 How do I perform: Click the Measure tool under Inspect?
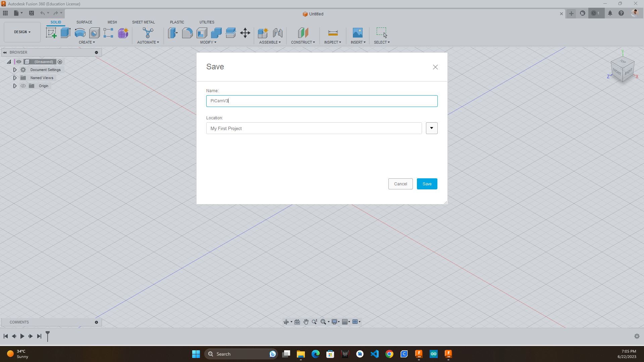[x=333, y=33]
